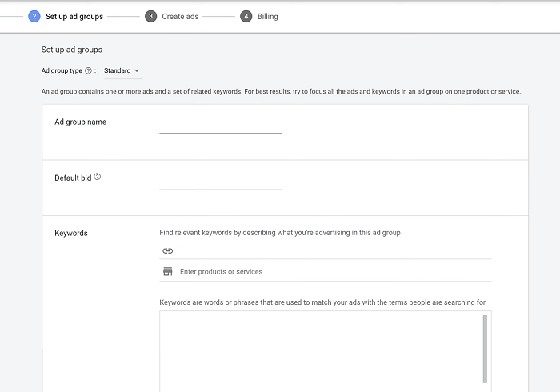
Task: Click inside the keywords text area
Action: tap(321, 351)
